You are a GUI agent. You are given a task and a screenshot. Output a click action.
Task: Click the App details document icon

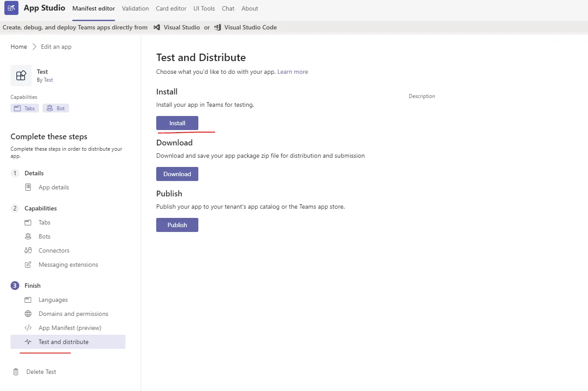click(x=28, y=187)
